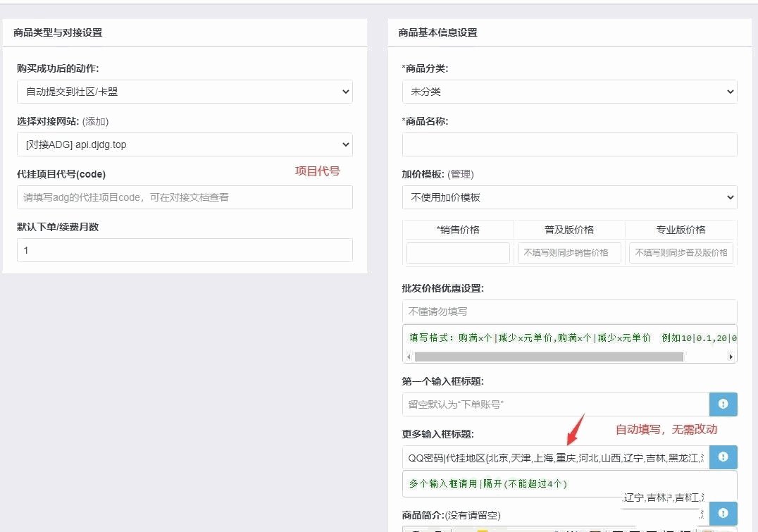Click the blue info icon near 商品简介
This screenshot has width=758, height=532.
click(x=723, y=514)
